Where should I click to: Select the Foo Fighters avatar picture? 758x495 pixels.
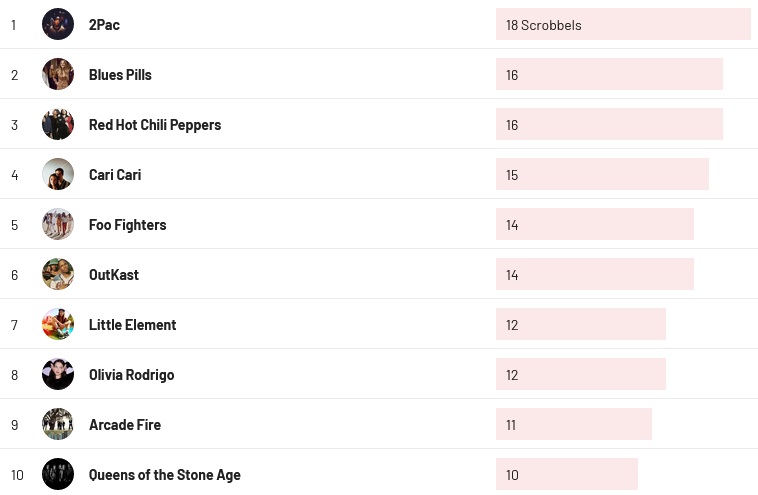point(58,224)
